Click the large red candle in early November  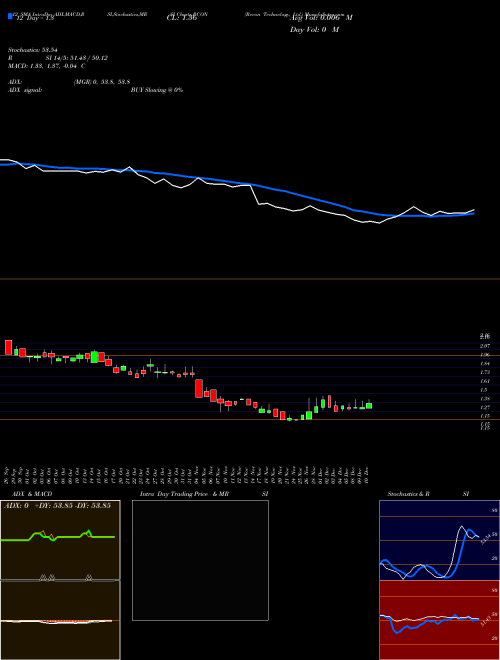[x=199, y=388]
